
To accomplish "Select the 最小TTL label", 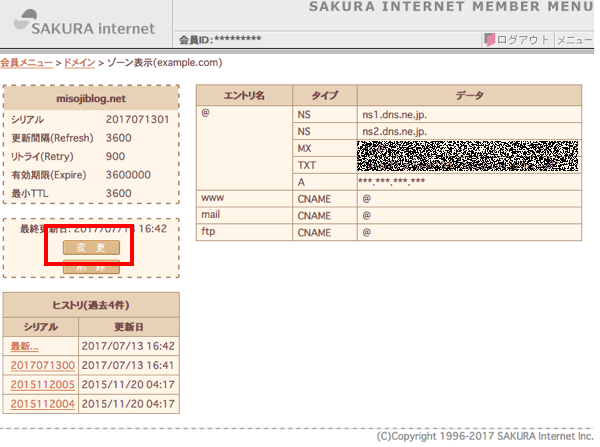I will click(30, 193).
